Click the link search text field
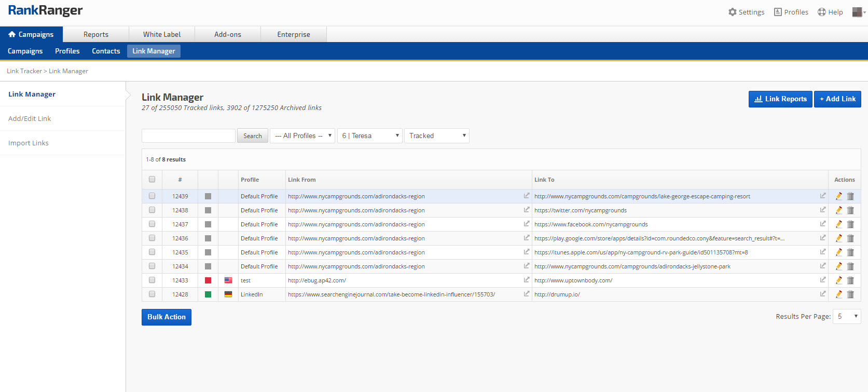The image size is (868, 392). click(188, 136)
